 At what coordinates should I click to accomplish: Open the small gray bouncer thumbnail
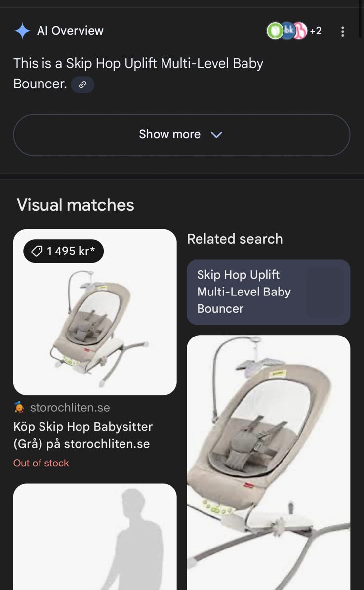95,312
